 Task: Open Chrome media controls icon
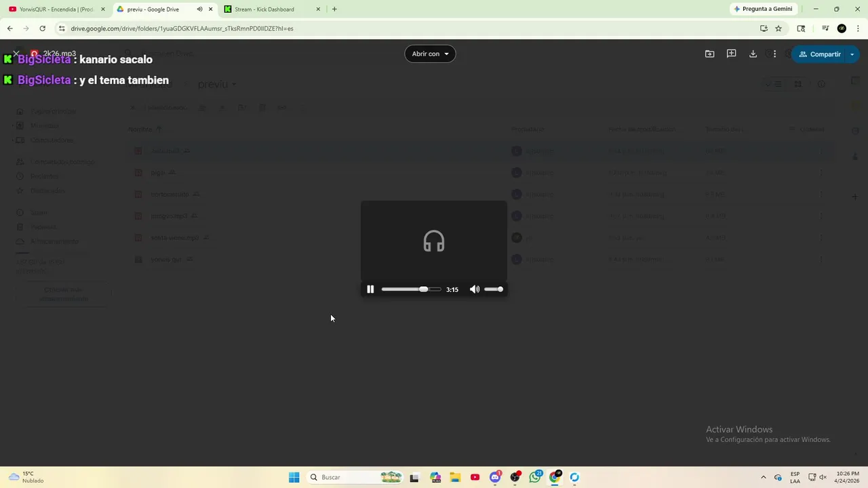[825, 28]
